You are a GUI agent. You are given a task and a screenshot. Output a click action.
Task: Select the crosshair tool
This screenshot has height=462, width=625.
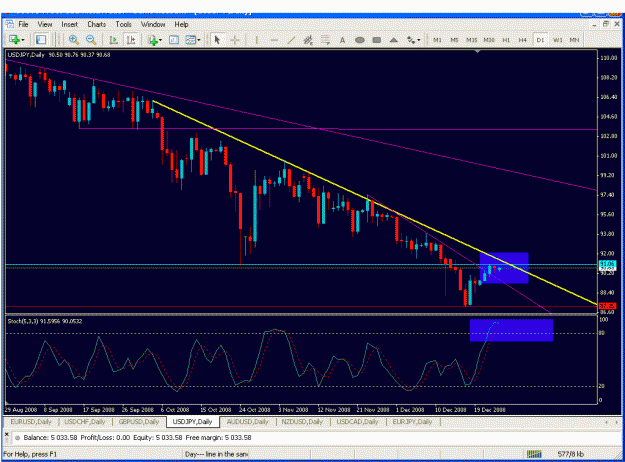(235, 40)
